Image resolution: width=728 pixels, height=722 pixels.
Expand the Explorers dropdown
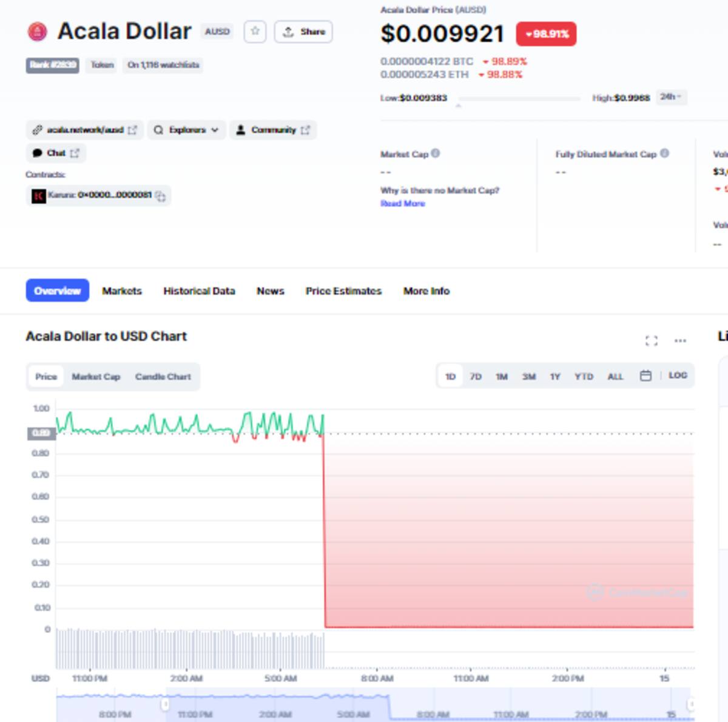pos(186,130)
